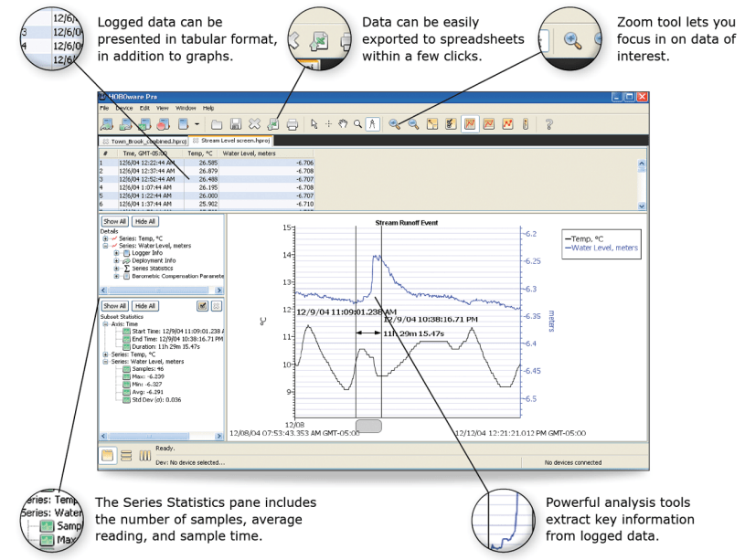This screenshot has height=560, width=745.
Task: Click the gray slider handle below the graph
Action: (x=369, y=426)
